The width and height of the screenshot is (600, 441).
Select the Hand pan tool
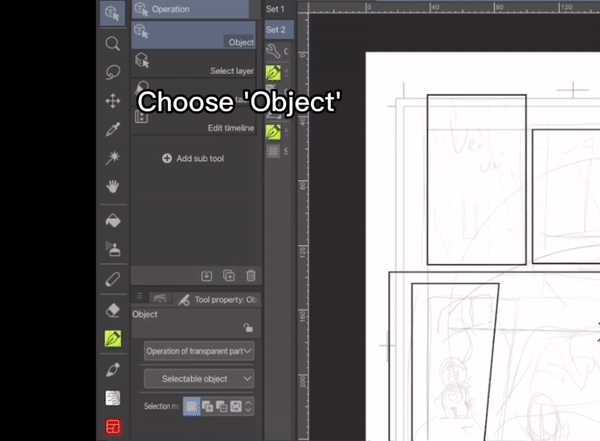tap(112, 186)
